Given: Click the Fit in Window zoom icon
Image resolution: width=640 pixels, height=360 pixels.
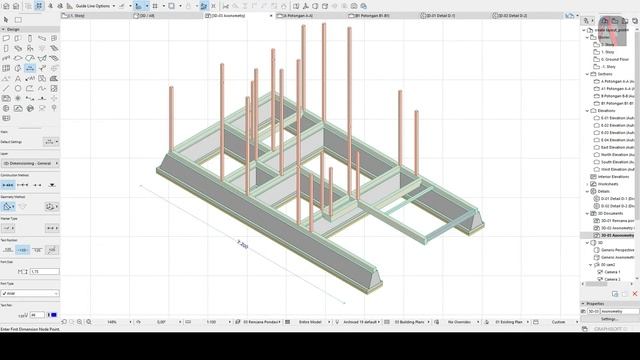Looking at the screenshot, I should pos(89,322).
